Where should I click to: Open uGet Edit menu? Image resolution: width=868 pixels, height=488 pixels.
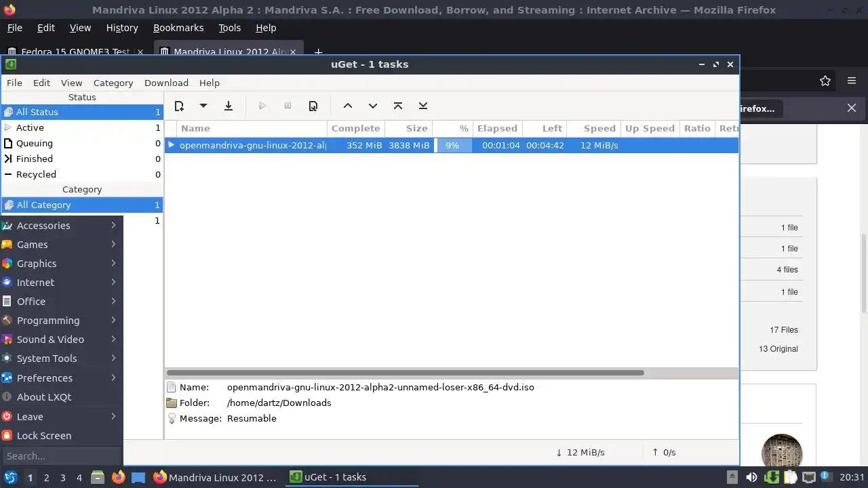pyautogui.click(x=41, y=83)
